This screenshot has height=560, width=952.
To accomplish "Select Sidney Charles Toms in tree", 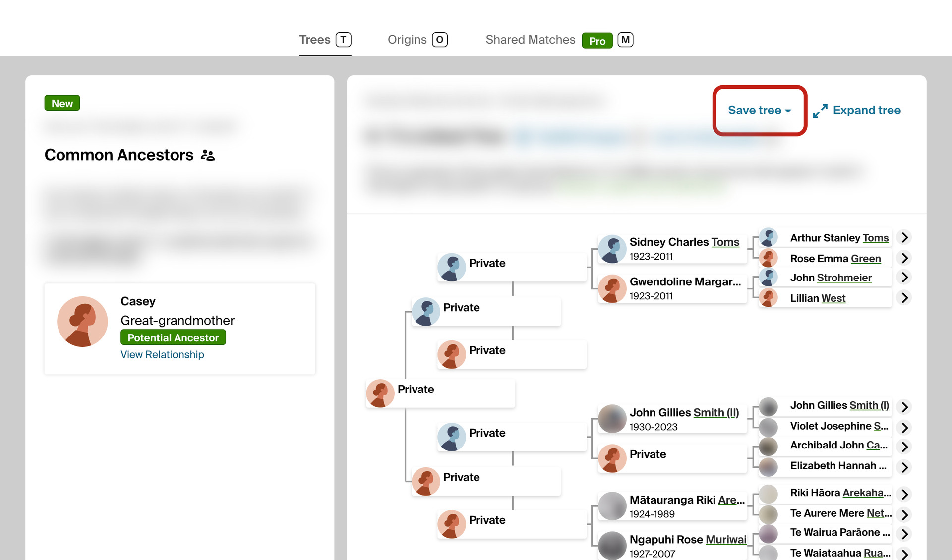I will pos(672,249).
